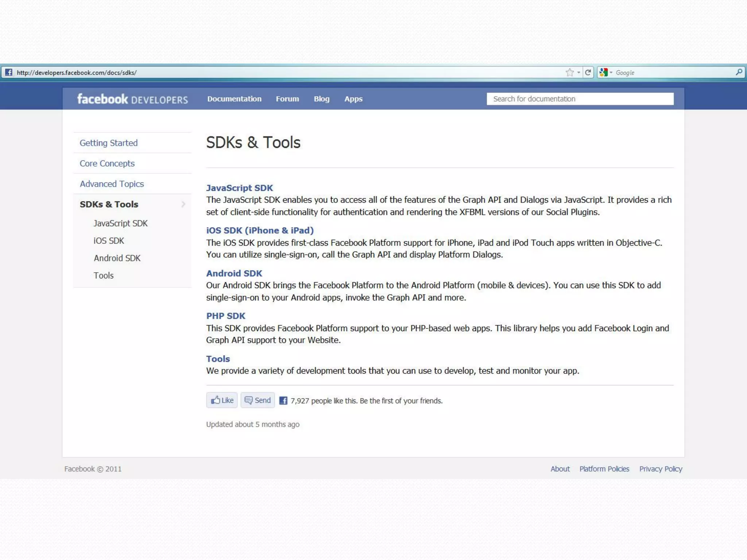Image resolution: width=747 pixels, height=560 pixels.
Task: Open the Forum nav item
Action: click(x=287, y=99)
